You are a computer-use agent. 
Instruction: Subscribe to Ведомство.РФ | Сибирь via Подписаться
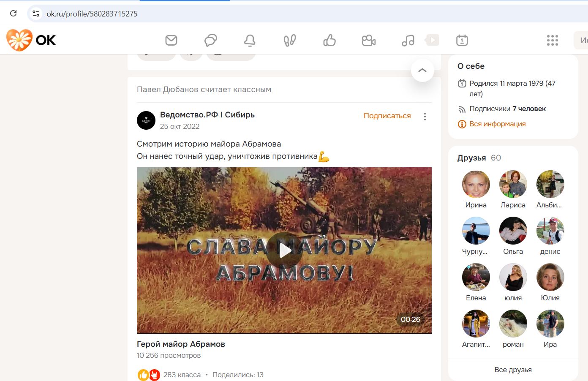pos(387,116)
